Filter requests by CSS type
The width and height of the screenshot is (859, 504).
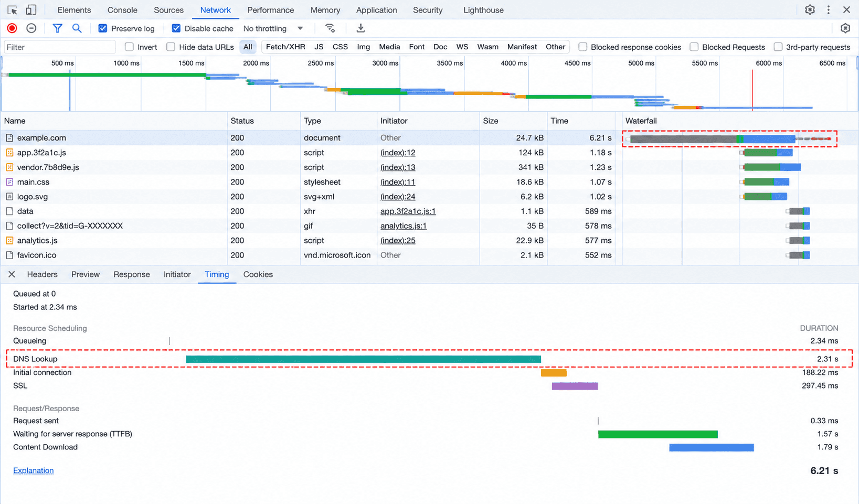[340, 47]
